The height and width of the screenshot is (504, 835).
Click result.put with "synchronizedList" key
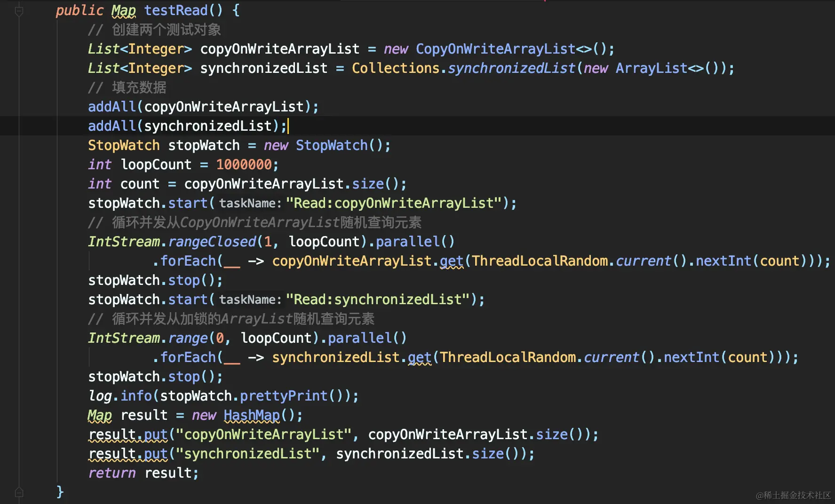[x=311, y=454]
